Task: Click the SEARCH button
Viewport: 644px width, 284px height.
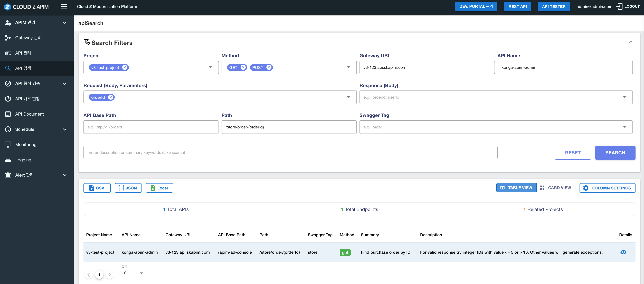Action: pyautogui.click(x=615, y=153)
